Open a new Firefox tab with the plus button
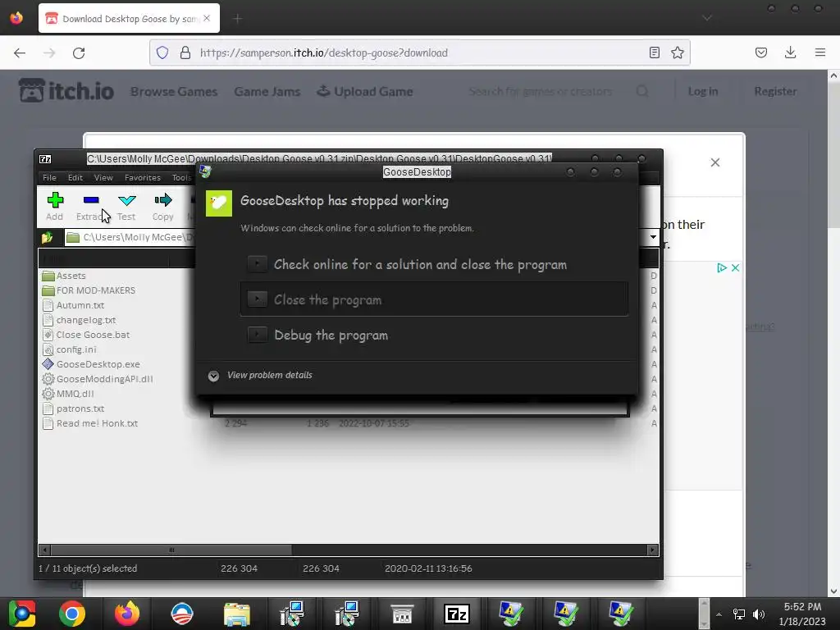 point(237,19)
